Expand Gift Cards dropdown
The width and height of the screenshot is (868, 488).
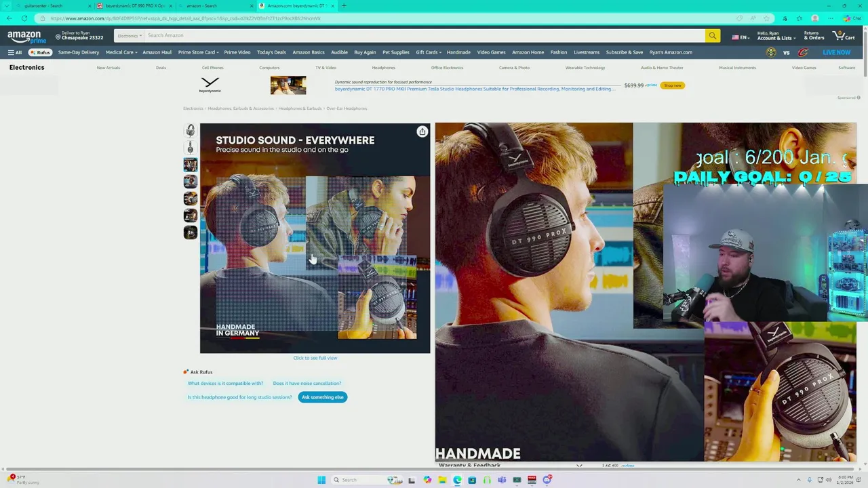428,52
